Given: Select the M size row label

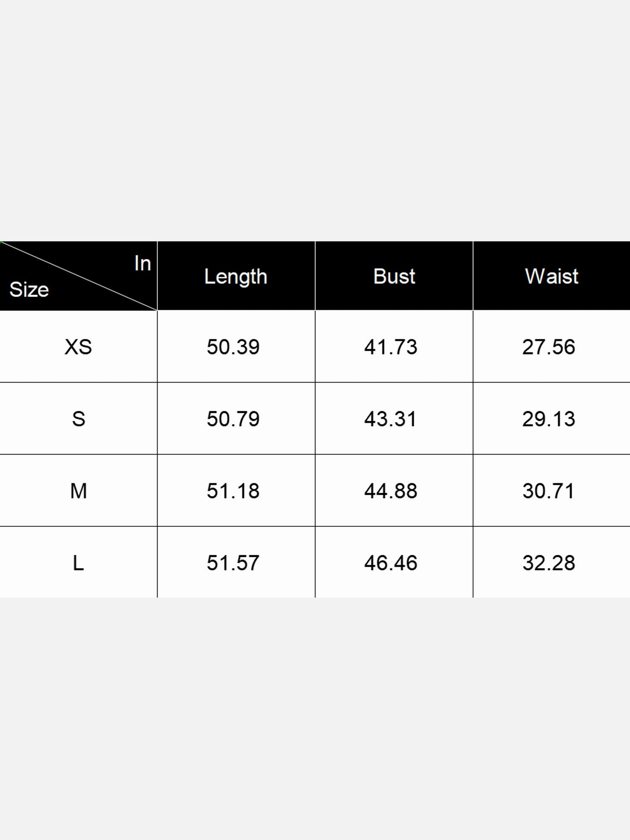Looking at the screenshot, I should tap(79, 491).
